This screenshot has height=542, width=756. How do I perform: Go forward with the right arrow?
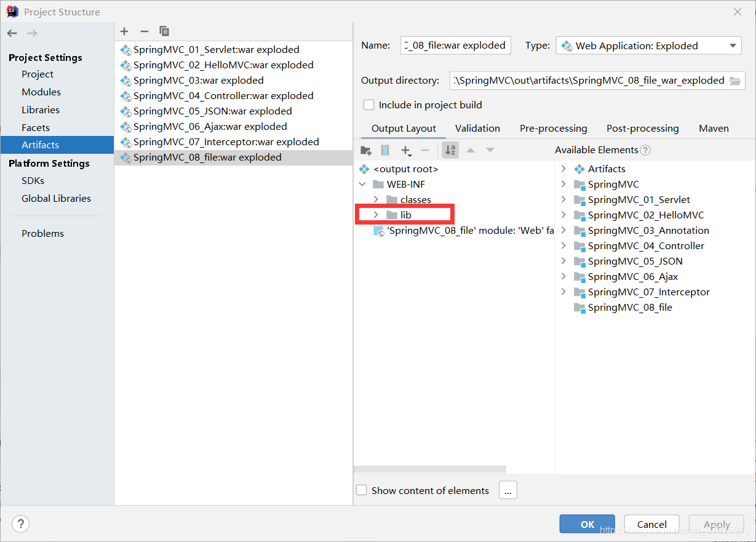[x=32, y=33]
